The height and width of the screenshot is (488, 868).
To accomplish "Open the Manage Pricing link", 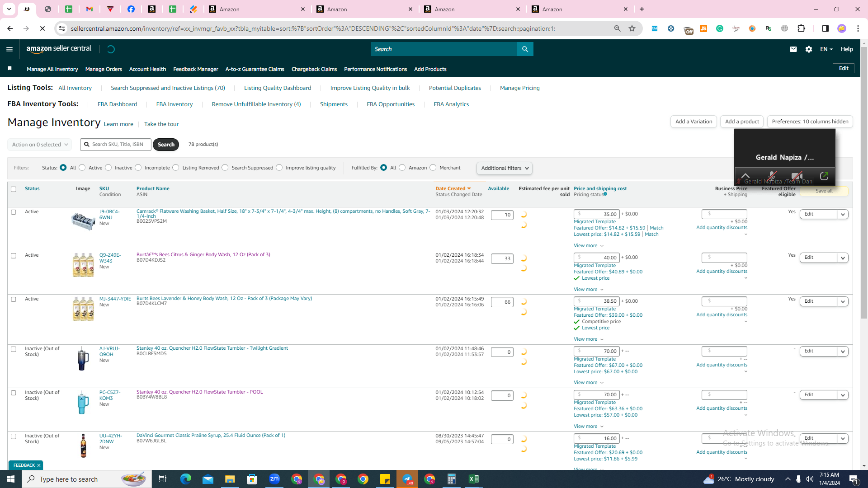I will [520, 88].
